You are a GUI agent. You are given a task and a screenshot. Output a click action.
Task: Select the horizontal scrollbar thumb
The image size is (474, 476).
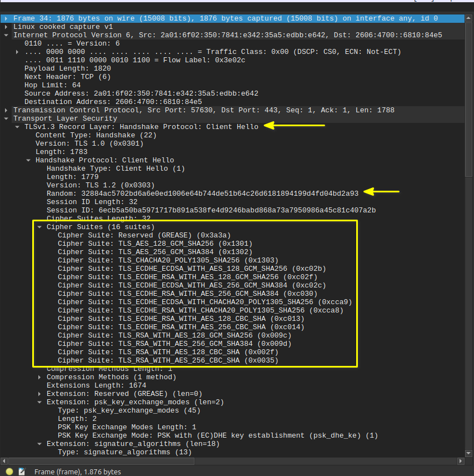point(101,461)
